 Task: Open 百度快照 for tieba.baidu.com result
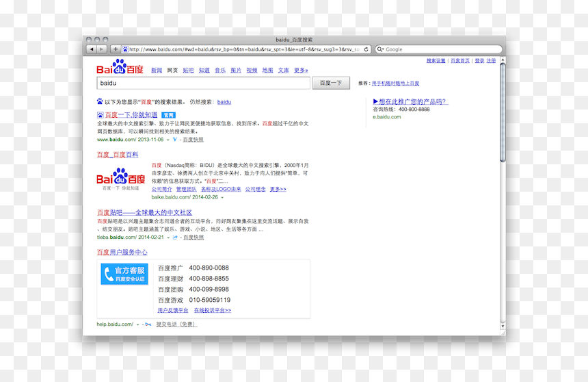pos(193,237)
